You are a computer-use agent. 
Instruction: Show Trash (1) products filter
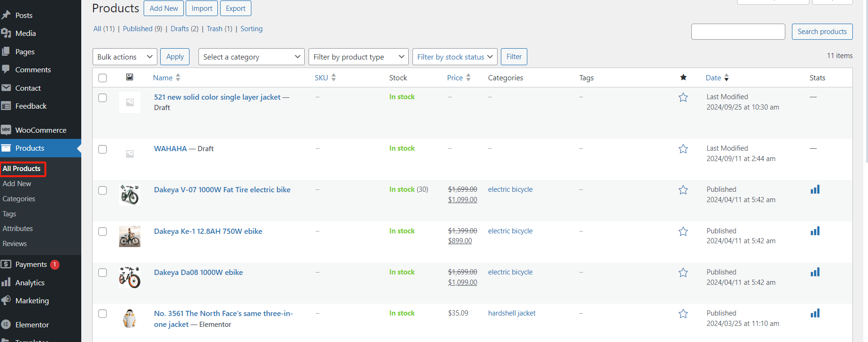pyautogui.click(x=220, y=29)
